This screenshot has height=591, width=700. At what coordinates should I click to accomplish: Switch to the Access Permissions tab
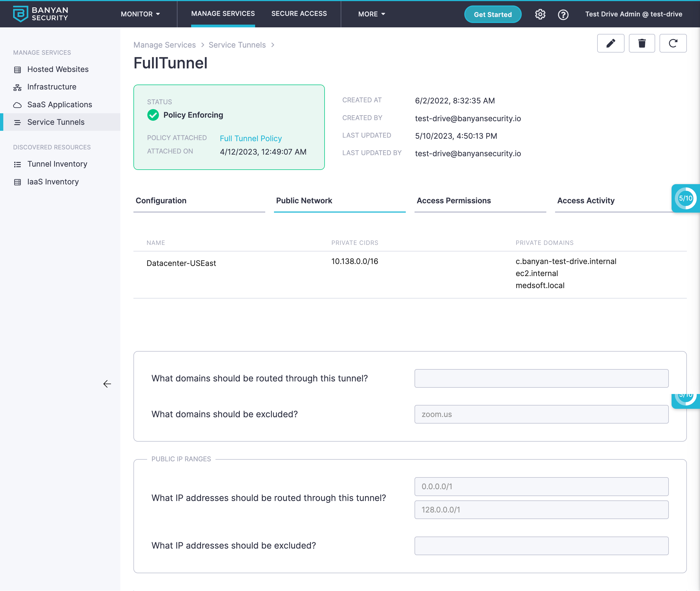pos(453,201)
